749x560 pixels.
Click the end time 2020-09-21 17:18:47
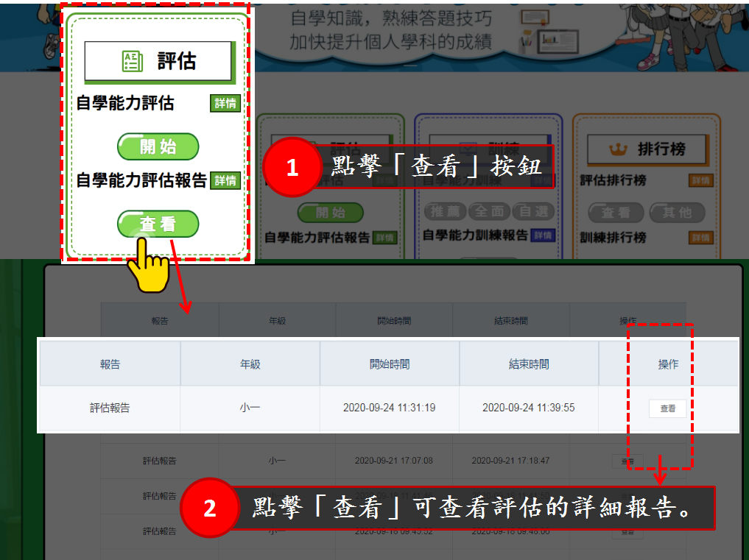[x=510, y=461]
